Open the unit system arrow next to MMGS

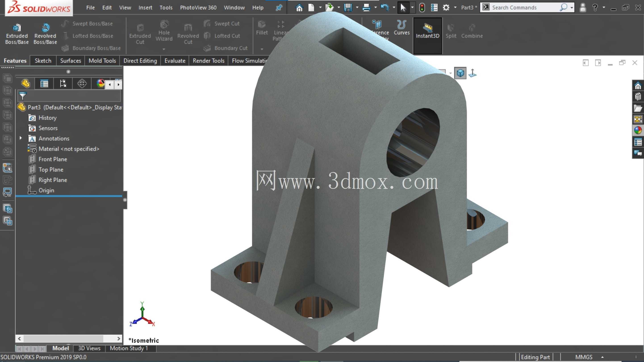tap(602, 357)
